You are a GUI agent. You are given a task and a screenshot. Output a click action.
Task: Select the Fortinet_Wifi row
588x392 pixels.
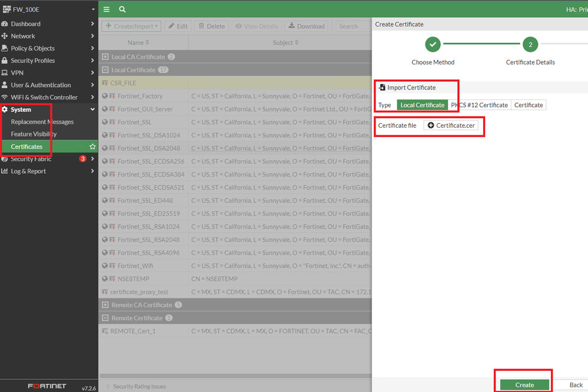235,265
